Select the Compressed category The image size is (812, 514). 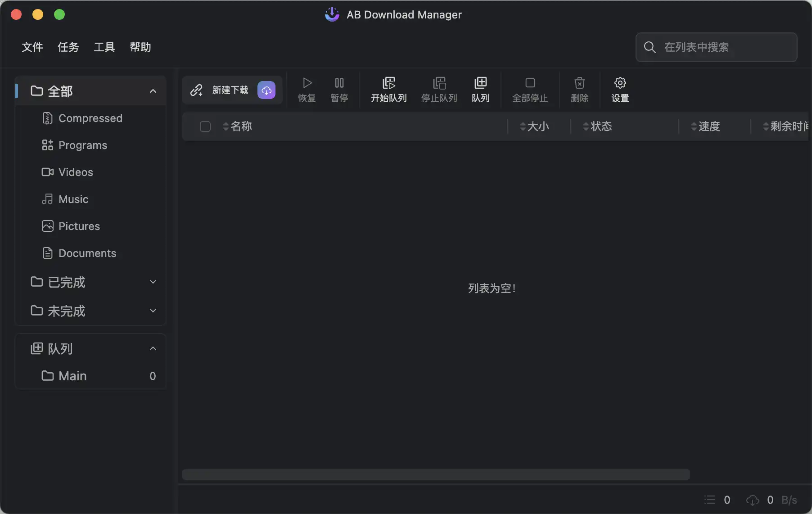90,118
